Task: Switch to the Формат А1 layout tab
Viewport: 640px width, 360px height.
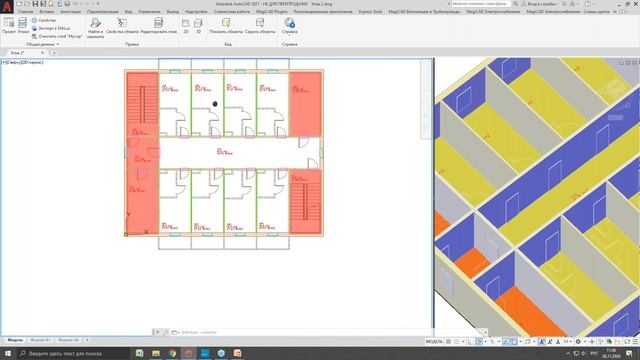Action: coord(40,340)
